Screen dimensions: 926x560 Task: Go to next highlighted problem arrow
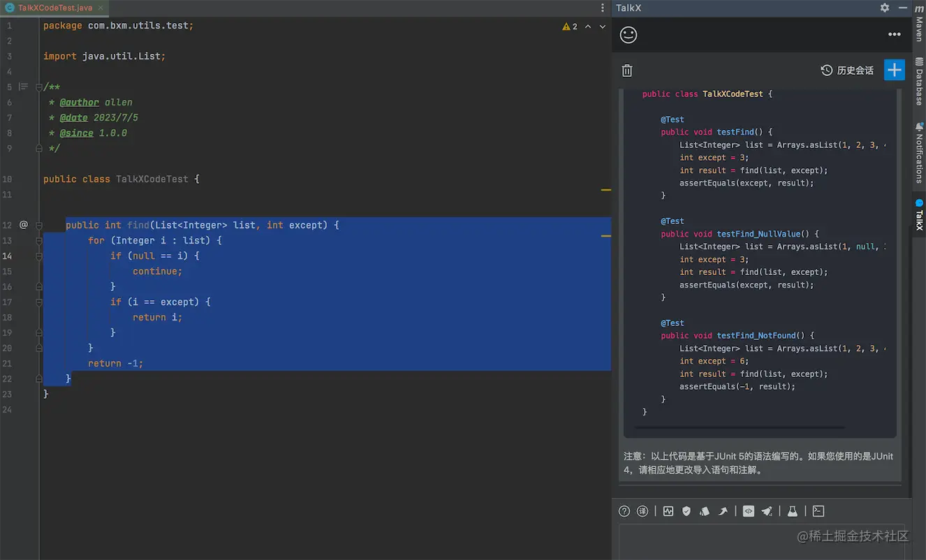pyautogui.click(x=603, y=27)
